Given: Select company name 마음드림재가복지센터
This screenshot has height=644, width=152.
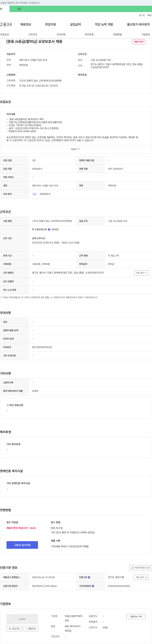Looking at the screenshot, I should [x=73, y=618].
